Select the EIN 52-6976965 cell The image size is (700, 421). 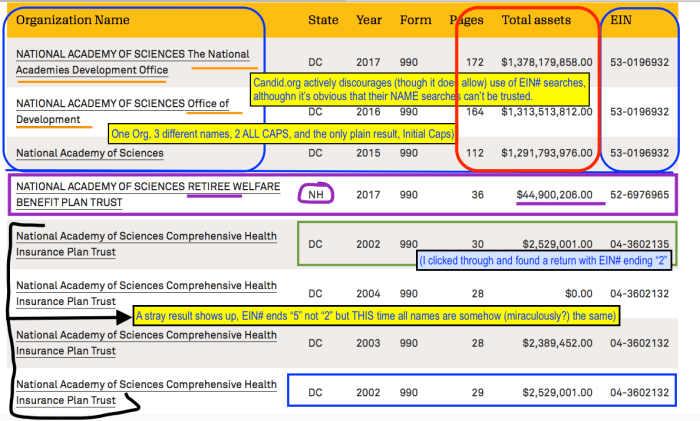(646, 194)
